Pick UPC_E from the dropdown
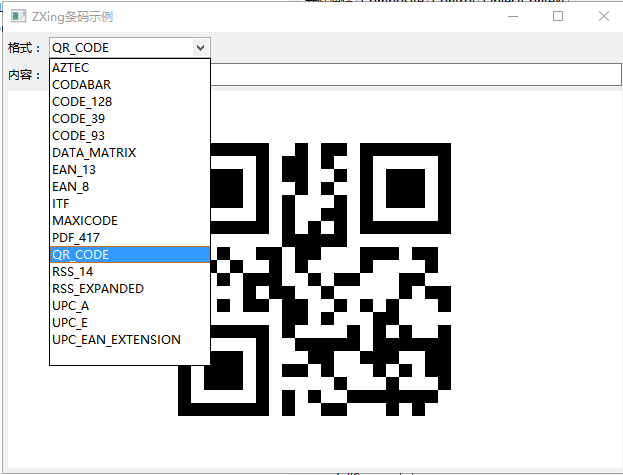 (x=130, y=323)
